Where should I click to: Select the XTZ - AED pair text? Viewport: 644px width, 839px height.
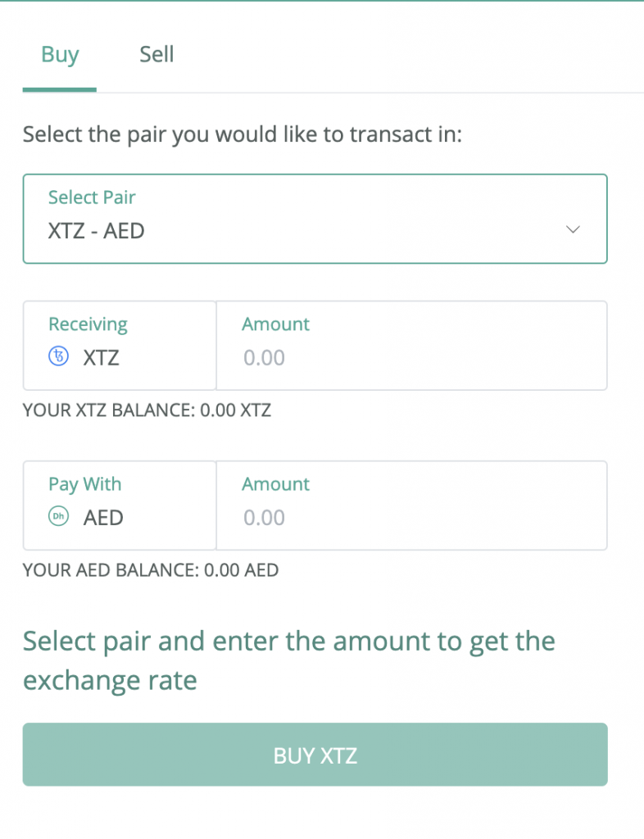coord(97,231)
